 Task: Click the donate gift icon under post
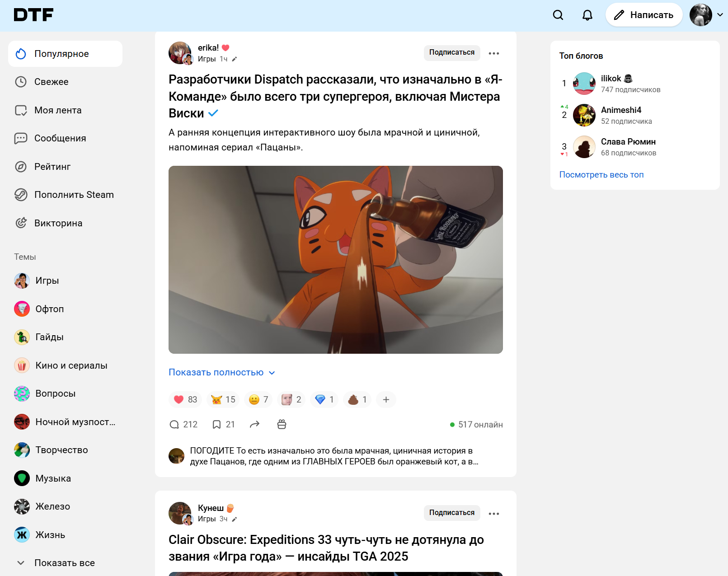point(282,425)
